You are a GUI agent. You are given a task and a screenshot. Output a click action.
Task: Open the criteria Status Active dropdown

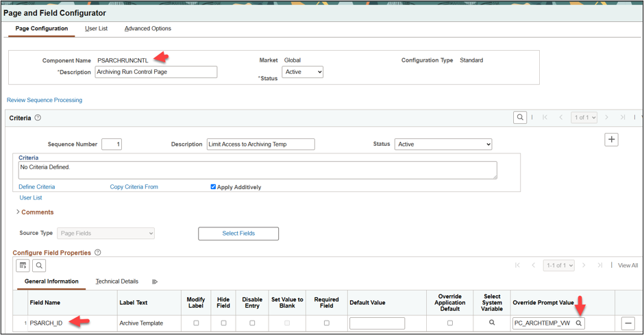443,144
